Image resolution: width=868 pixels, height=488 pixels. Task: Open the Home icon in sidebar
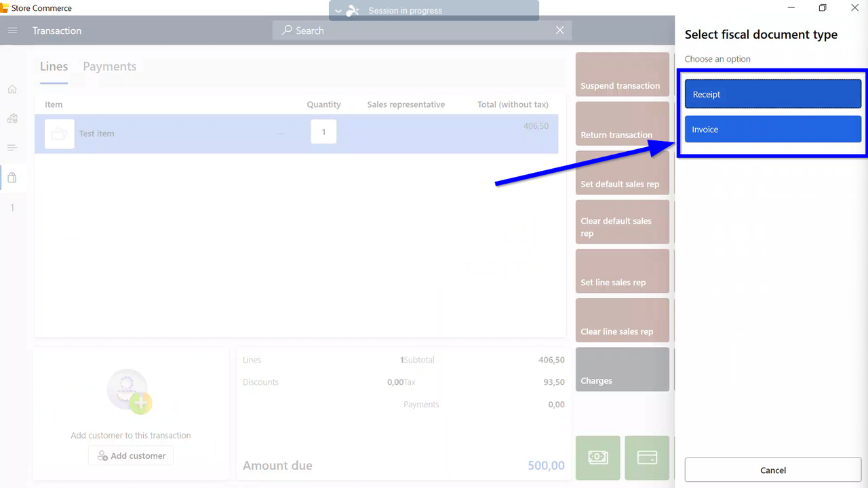(x=12, y=89)
